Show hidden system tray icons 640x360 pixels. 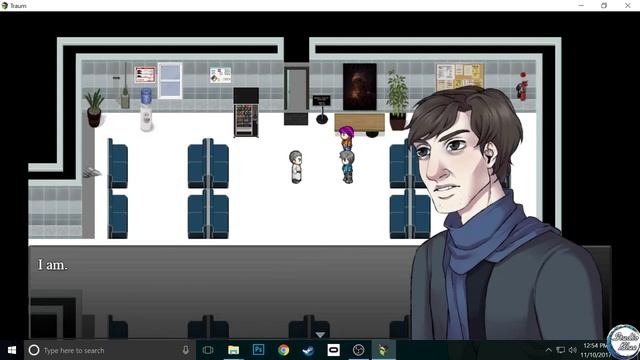[549, 350]
